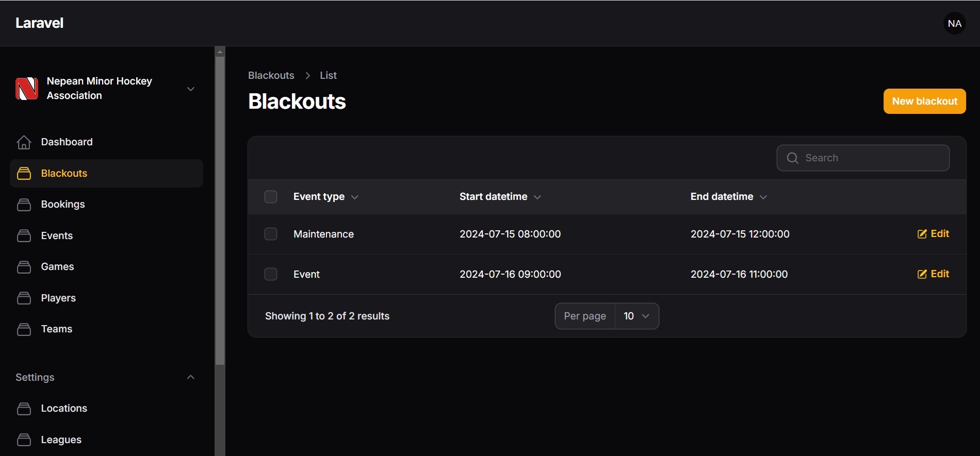Click the Nepean Minor Hockey Association logo
Viewport: 980px width, 456px height.
point(27,89)
